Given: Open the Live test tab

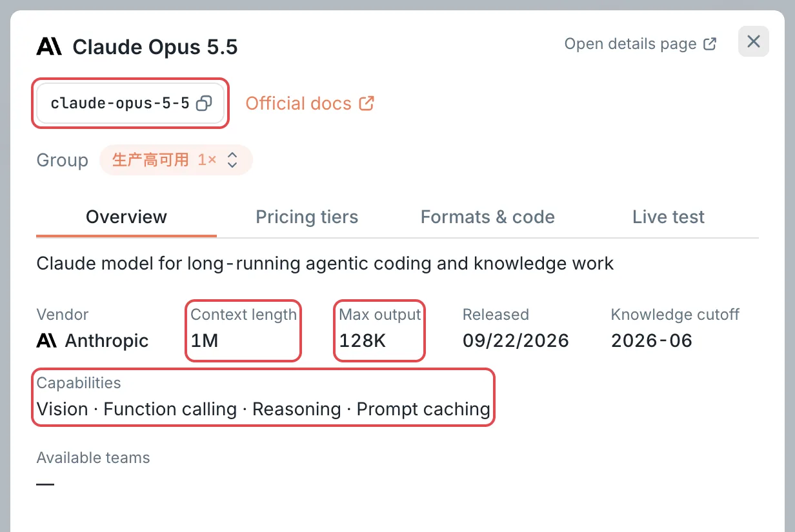Looking at the screenshot, I should click(669, 217).
